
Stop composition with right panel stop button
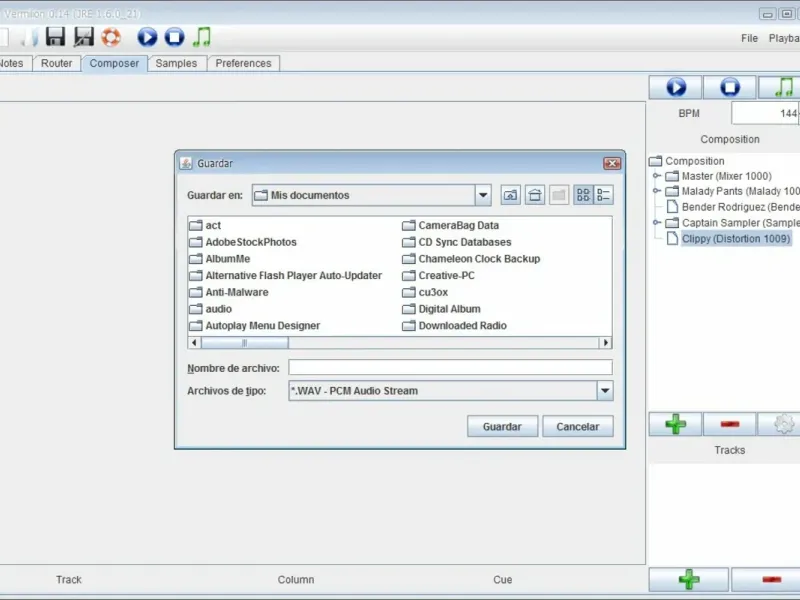(730, 87)
